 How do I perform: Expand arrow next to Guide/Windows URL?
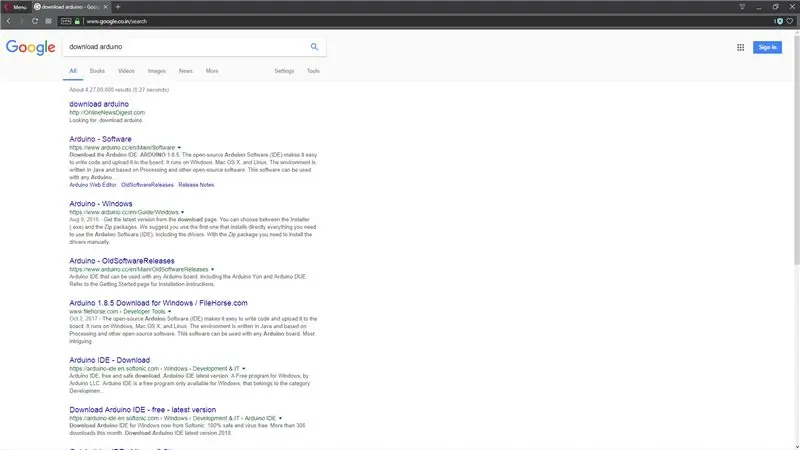182,212
